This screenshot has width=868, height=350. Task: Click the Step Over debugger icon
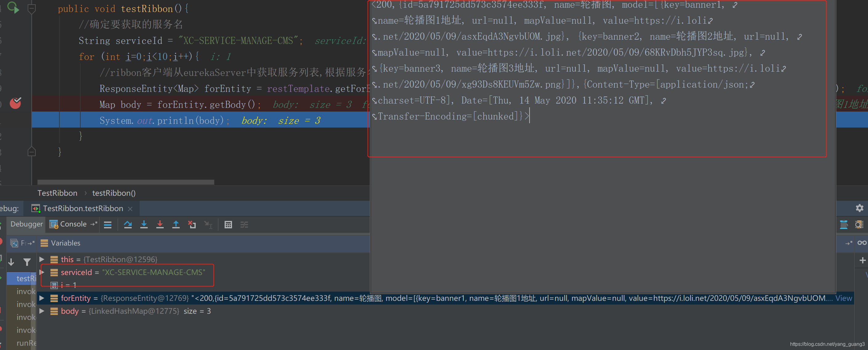(x=128, y=225)
